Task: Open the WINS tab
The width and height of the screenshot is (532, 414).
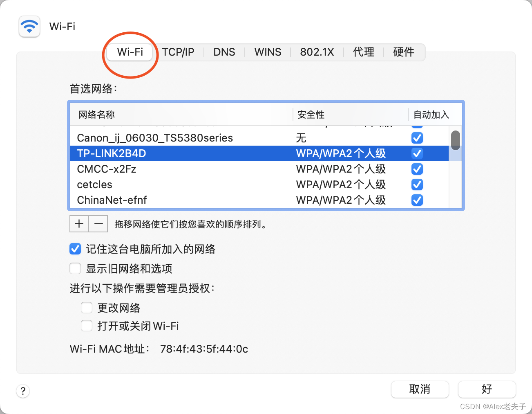Action: coord(268,52)
